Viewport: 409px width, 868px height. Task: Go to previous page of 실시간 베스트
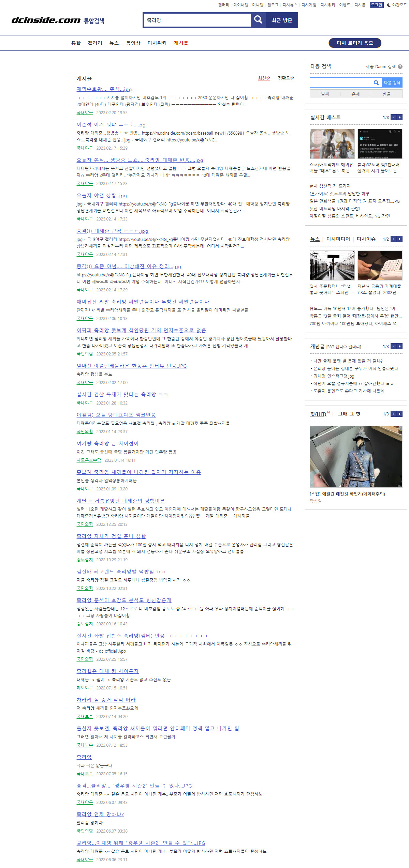click(394, 117)
